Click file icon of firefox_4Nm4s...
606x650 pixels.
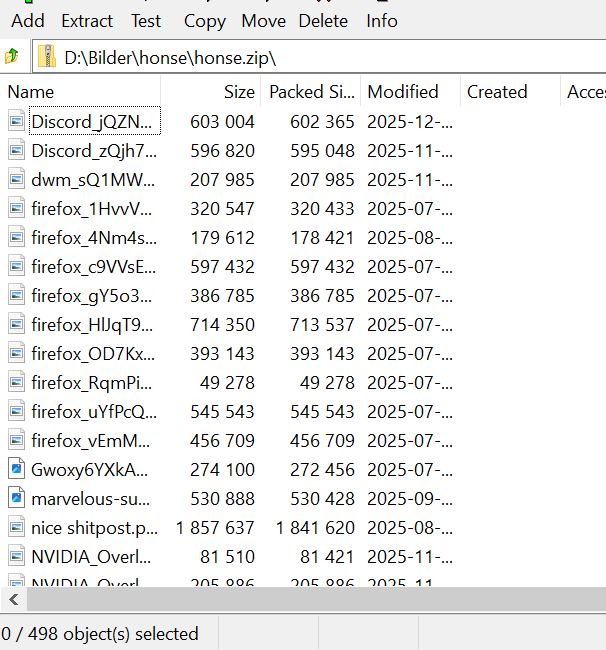[17, 237]
